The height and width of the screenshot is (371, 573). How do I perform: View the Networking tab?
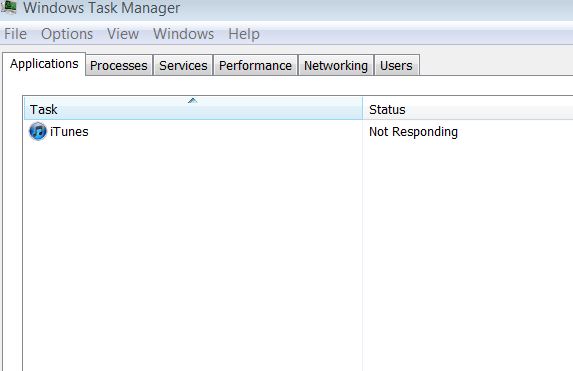[336, 65]
